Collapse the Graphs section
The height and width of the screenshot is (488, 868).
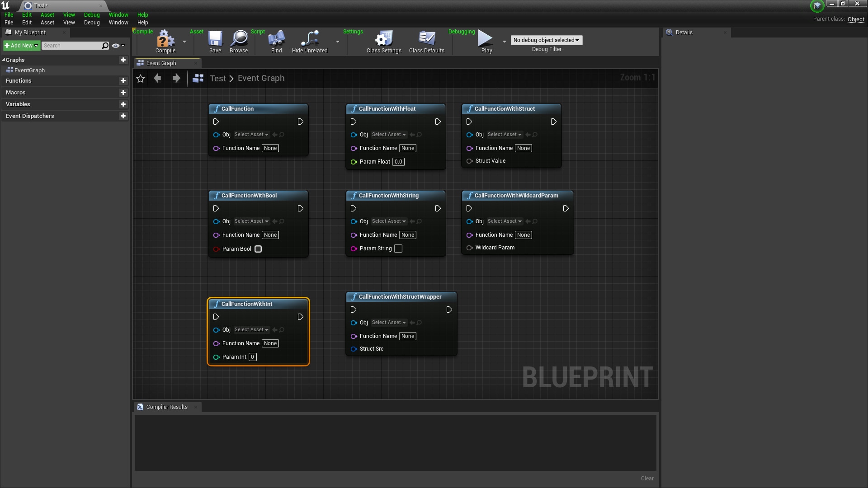tap(5, 60)
